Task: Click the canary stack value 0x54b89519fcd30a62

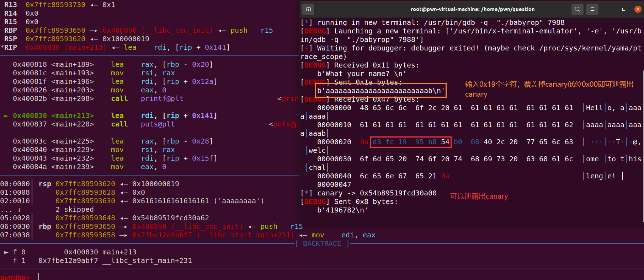Action: click(171, 218)
